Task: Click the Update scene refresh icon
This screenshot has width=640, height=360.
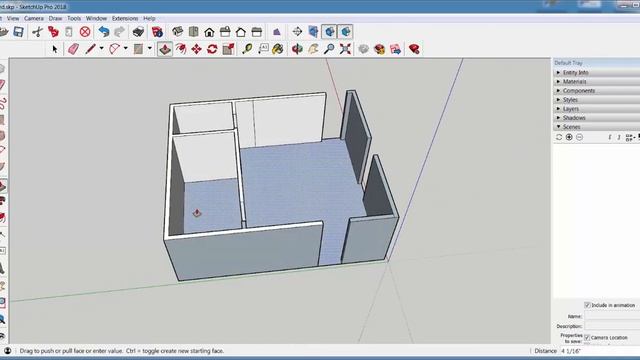Action: [559, 138]
